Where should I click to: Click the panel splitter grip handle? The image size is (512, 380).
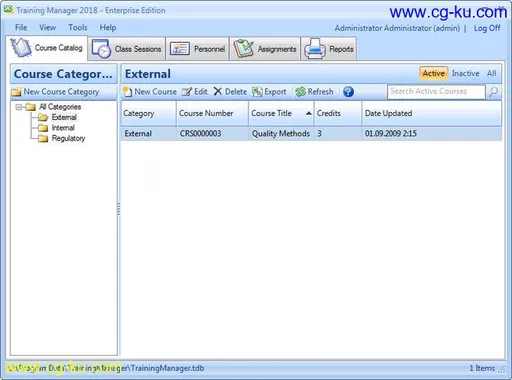(x=119, y=209)
